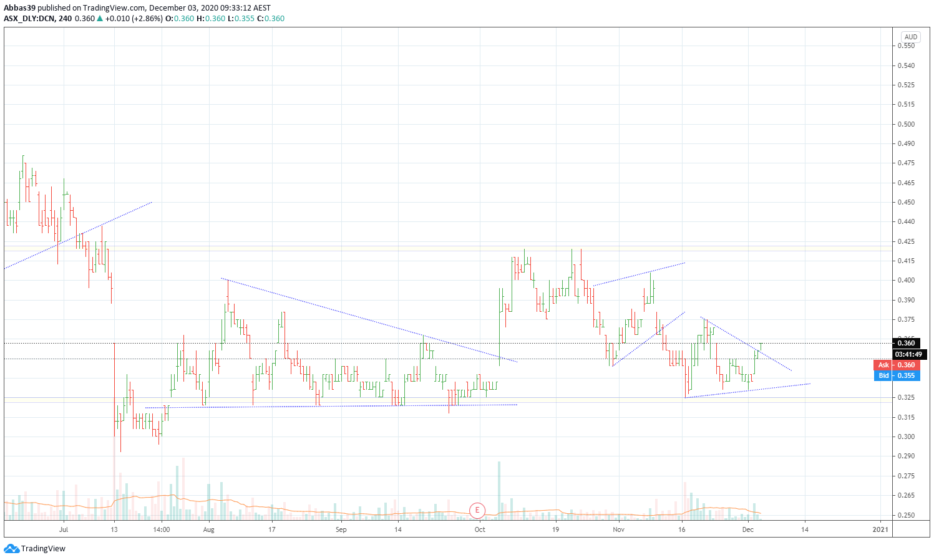
Task: Click the TradingView logo icon
Action: 11,549
